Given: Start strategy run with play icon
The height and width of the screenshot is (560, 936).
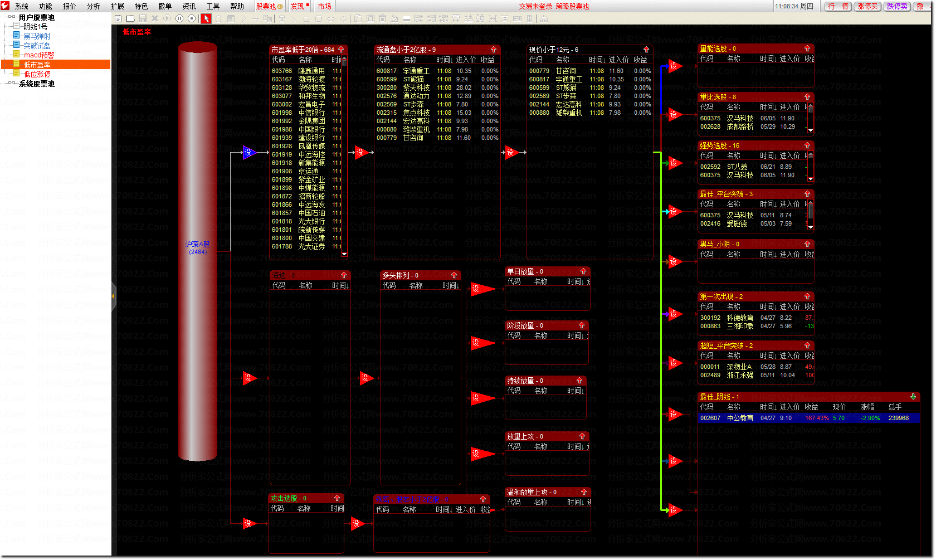Looking at the screenshot, I should tap(167, 18).
